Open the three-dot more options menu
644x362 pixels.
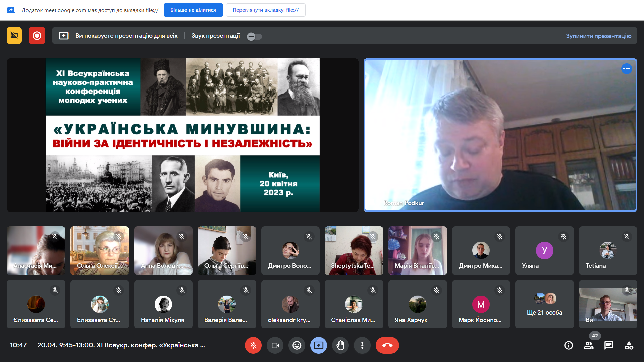pyautogui.click(x=362, y=345)
